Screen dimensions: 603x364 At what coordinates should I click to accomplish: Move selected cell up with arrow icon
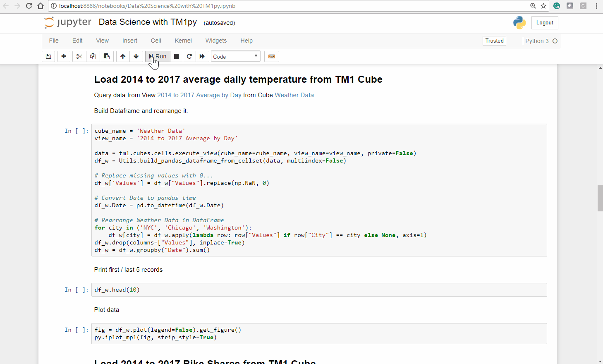click(x=123, y=57)
